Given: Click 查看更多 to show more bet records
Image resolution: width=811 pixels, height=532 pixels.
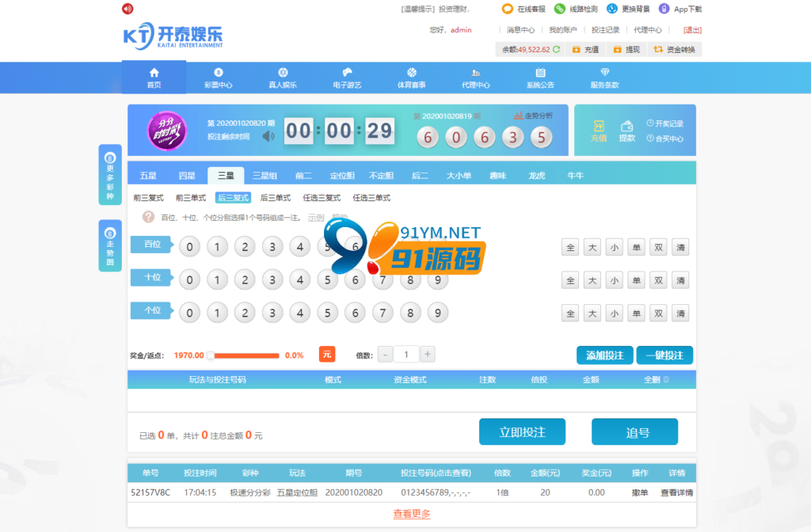Looking at the screenshot, I should click(x=412, y=514).
